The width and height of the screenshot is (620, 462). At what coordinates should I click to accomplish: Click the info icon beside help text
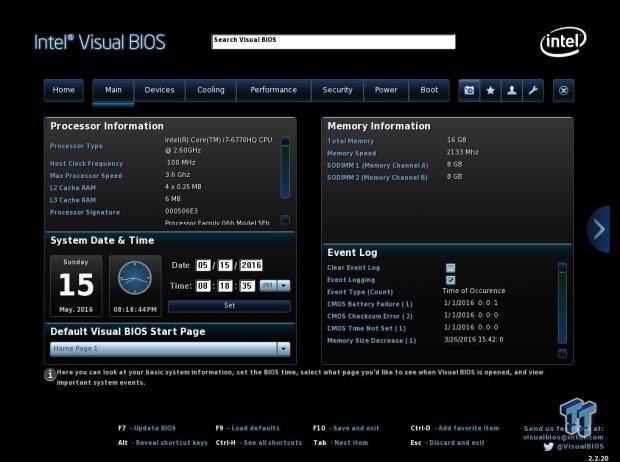tap(50, 374)
